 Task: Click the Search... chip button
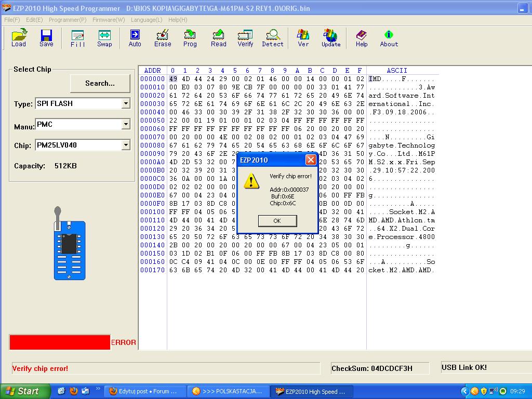(100, 84)
